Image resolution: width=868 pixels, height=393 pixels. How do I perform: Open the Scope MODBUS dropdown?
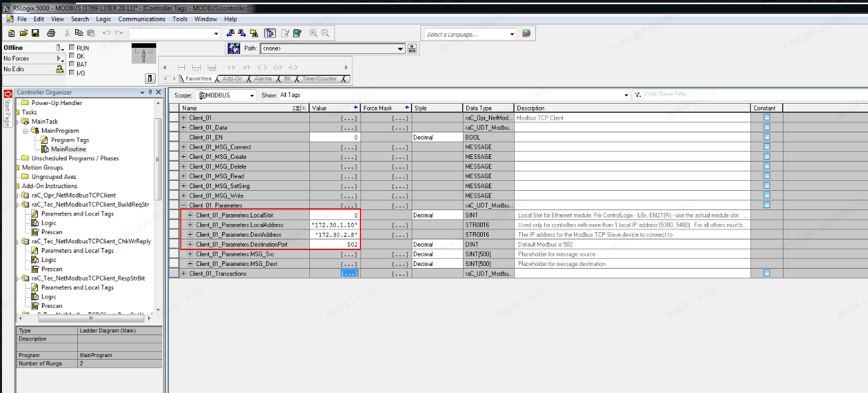[x=251, y=96]
